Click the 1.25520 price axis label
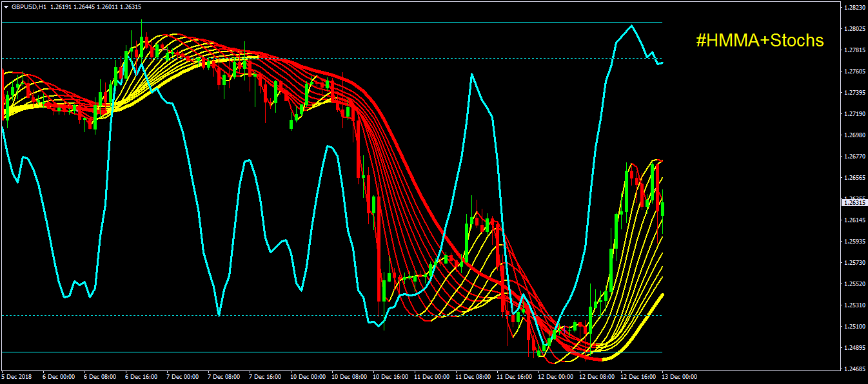 [855, 284]
